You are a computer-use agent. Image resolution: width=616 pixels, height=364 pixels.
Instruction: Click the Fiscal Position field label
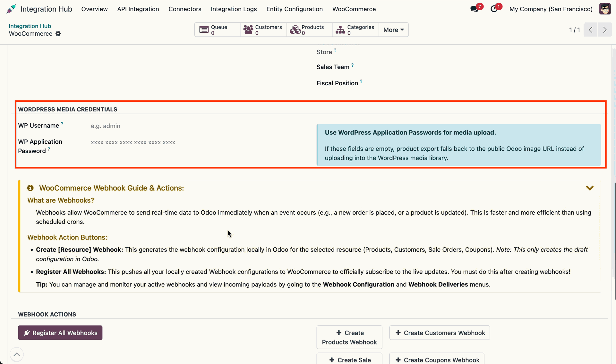pyautogui.click(x=337, y=83)
